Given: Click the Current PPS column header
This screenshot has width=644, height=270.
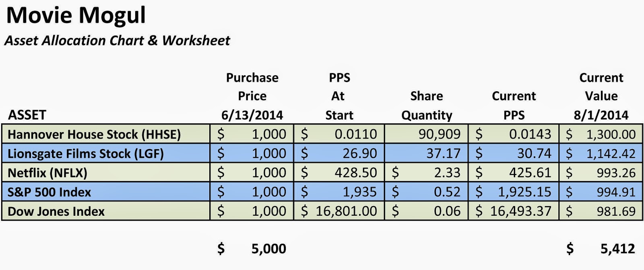Looking at the screenshot, I should (x=514, y=106).
